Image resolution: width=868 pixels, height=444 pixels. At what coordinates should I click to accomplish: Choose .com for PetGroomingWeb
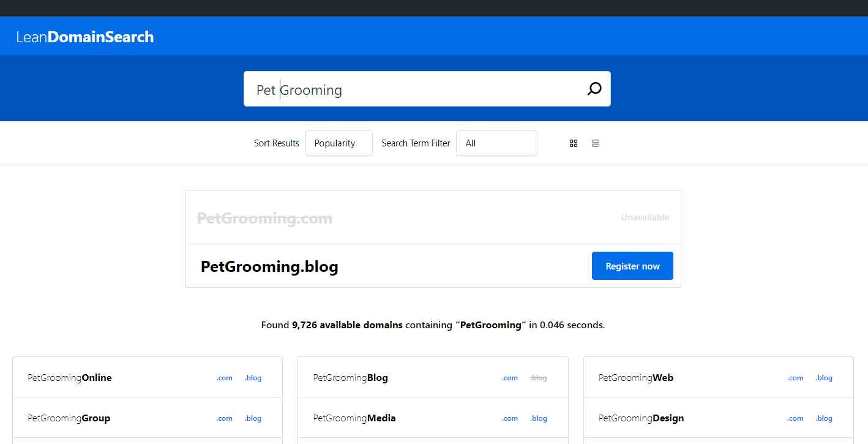pos(795,378)
